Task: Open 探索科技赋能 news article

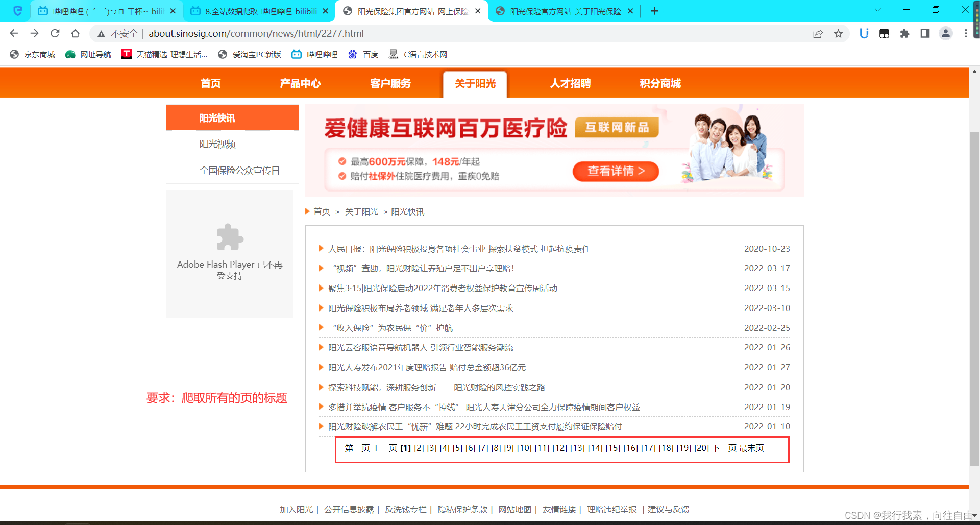Action: click(436, 387)
